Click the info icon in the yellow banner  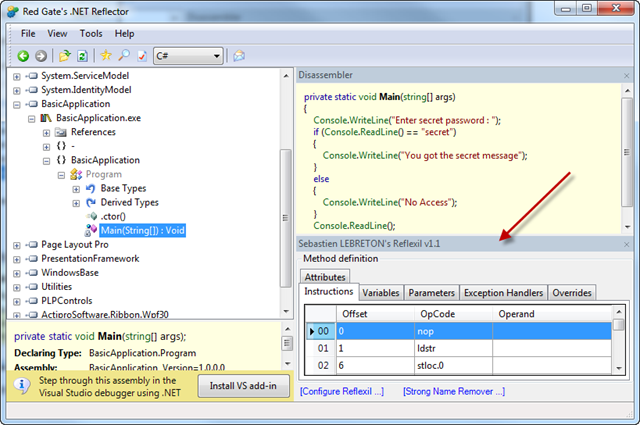(x=22, y=385)
